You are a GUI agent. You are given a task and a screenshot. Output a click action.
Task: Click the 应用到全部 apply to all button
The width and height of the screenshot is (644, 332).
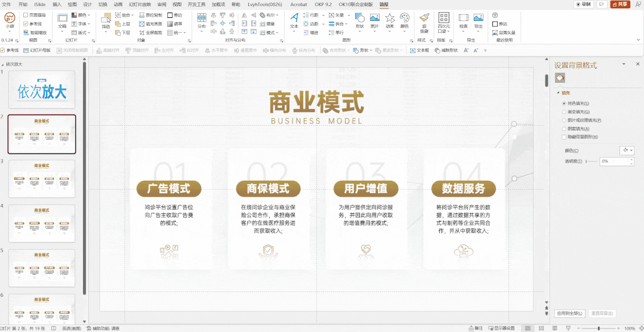click(569, 313)
